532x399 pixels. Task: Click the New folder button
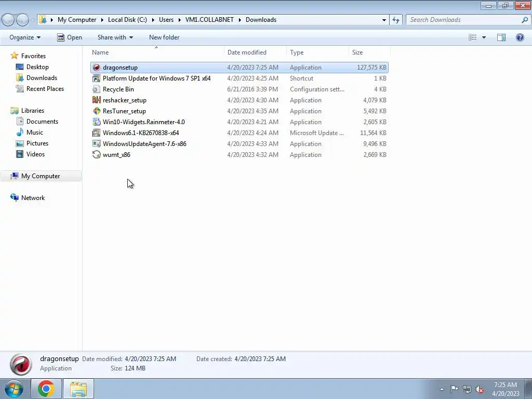164,37
